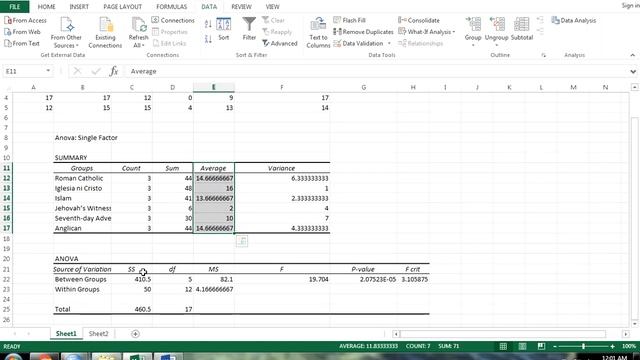
Task: Launch Text to Columns wizard
Action: pyautogui.click(x=318, y=33)
